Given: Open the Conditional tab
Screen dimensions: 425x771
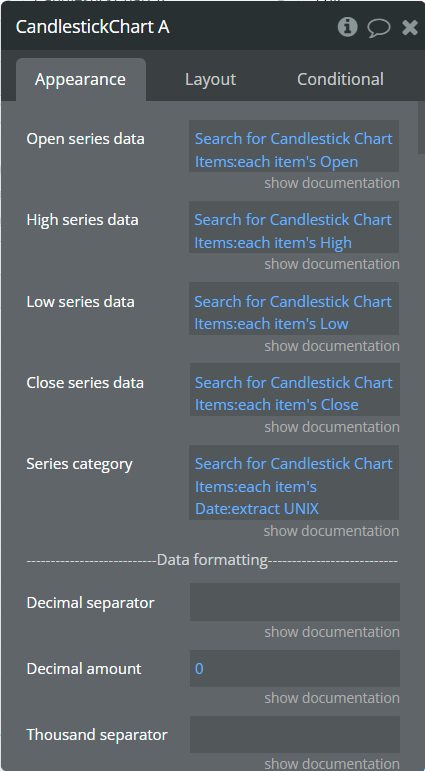Looking at the screenshot, I should pyautogui.click(x=340, y=80).
